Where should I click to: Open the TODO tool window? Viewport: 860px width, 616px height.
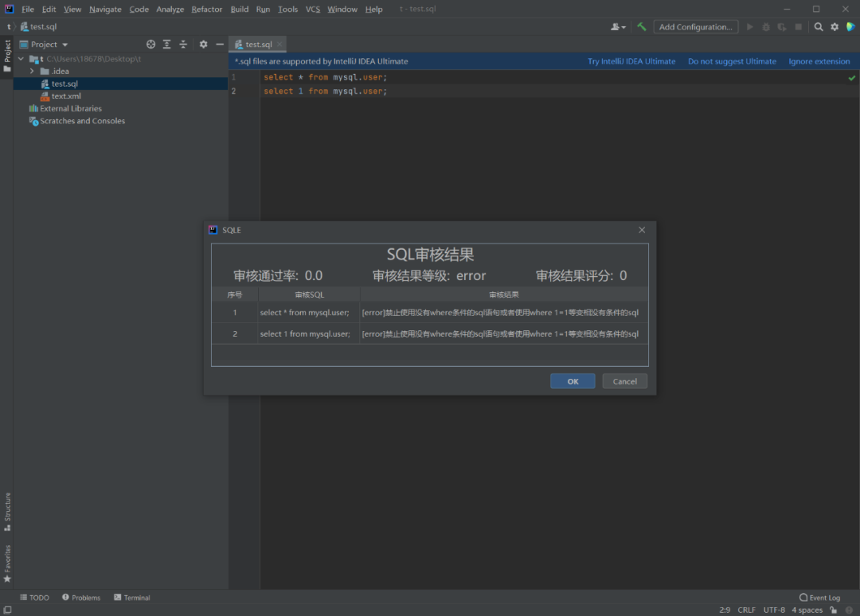[34, 597]
